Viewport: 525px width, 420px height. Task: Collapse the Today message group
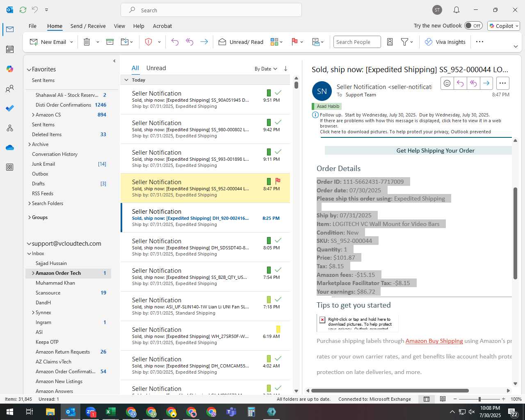point(126,80)
